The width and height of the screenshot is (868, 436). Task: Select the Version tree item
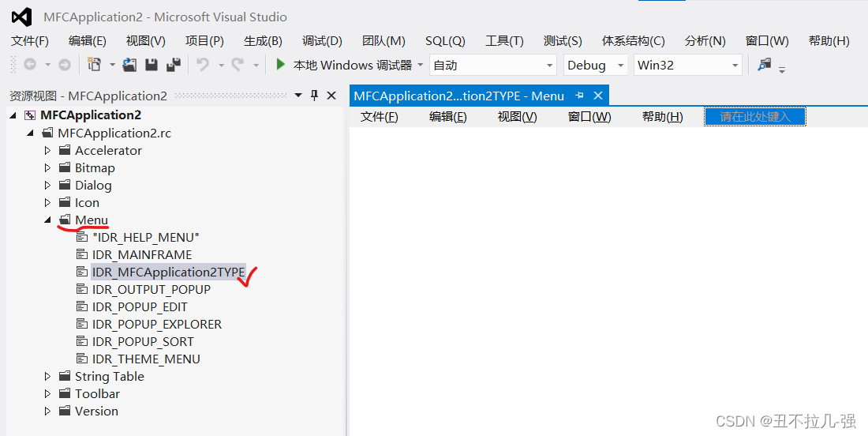coord(96,411)
